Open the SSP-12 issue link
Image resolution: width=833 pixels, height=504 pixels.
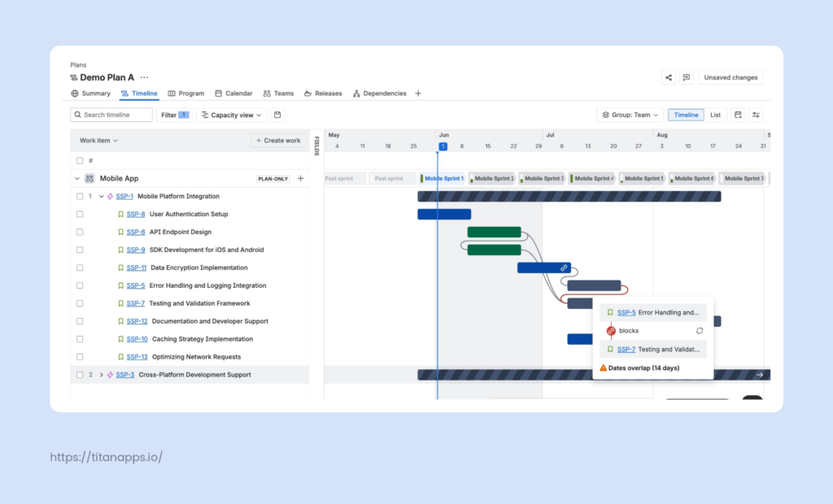click(x=137, y=321)
